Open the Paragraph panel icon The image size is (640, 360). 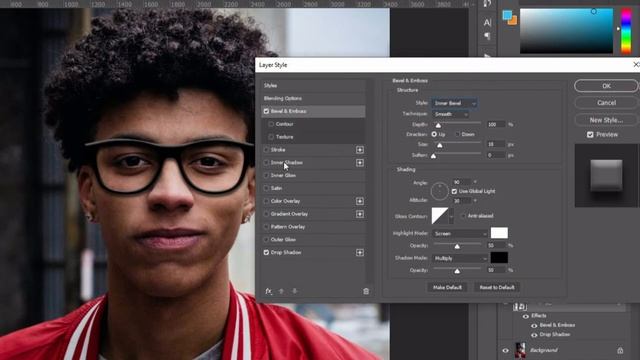[487, 36]
